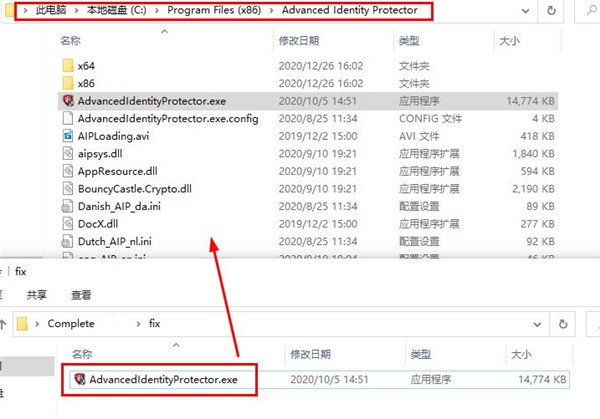Expand chevron after Program Files (x86) breadcrumb
600x419 pixels.
[271, 10]
